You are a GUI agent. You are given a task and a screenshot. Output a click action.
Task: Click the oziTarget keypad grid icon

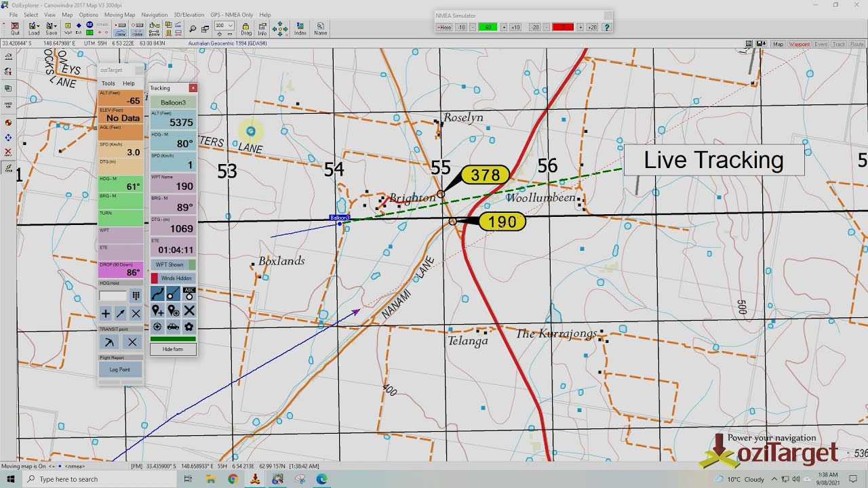[x=136, y=296]
